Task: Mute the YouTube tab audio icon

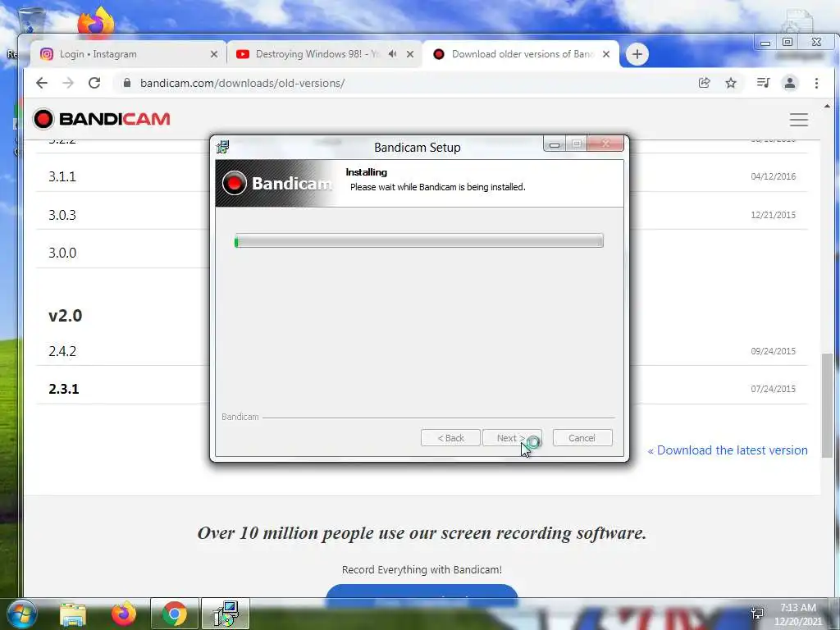Action: (393, 54)
